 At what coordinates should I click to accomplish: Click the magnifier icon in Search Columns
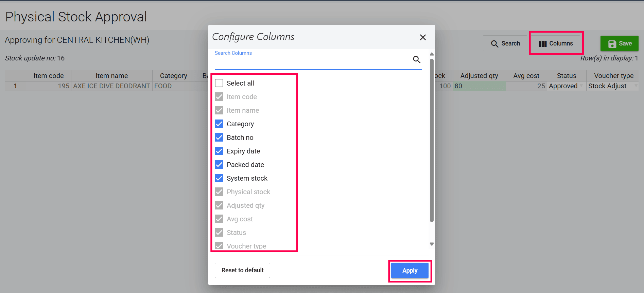[417, 60]
